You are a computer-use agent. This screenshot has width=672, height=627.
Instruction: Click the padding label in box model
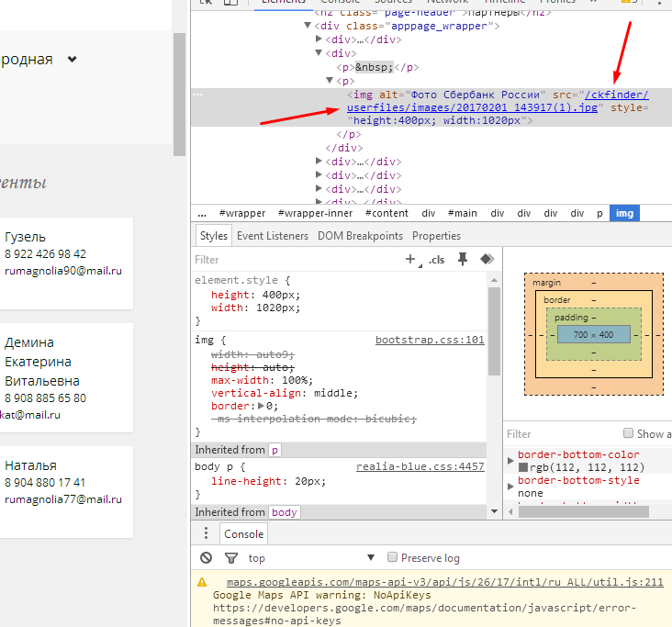pos(571,318)
